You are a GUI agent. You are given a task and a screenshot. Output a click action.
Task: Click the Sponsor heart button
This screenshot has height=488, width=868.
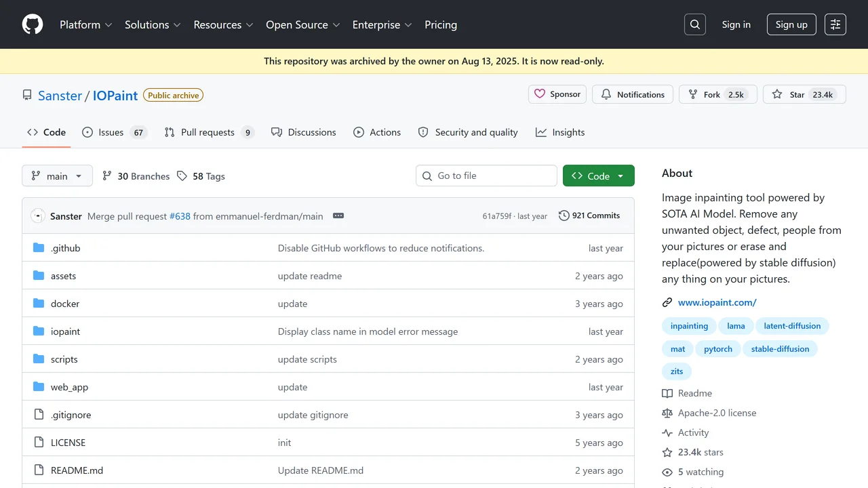pyautogui.click(x=557, y=94)
